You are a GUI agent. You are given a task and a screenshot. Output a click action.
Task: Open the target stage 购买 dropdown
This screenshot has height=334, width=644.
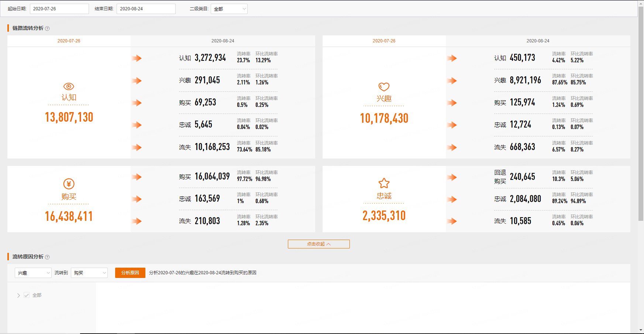(89, 273)
